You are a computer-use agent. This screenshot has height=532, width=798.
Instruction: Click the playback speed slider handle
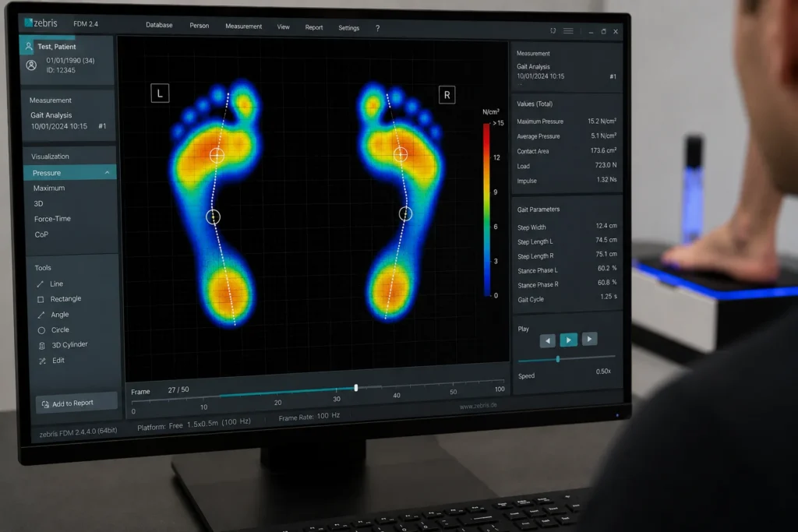(x=558, y=359)
